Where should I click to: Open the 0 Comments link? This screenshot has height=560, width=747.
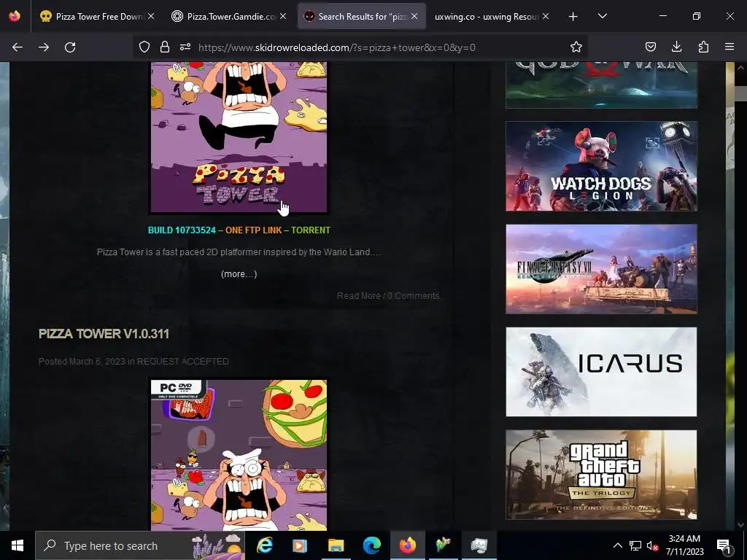tap(414, 296)
